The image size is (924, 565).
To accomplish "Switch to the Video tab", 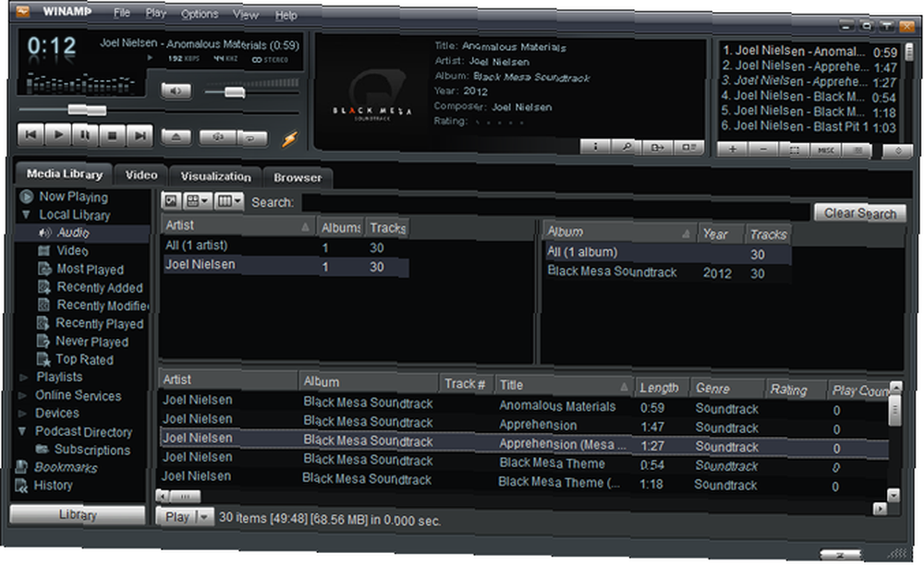I will pyautogui.click(x=141, y=175).
